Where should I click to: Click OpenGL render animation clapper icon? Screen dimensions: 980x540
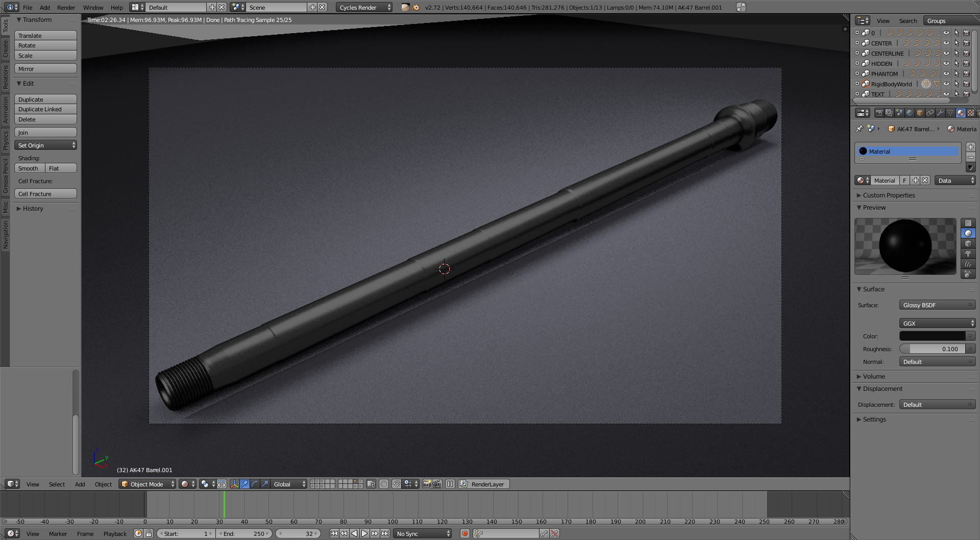437,484
